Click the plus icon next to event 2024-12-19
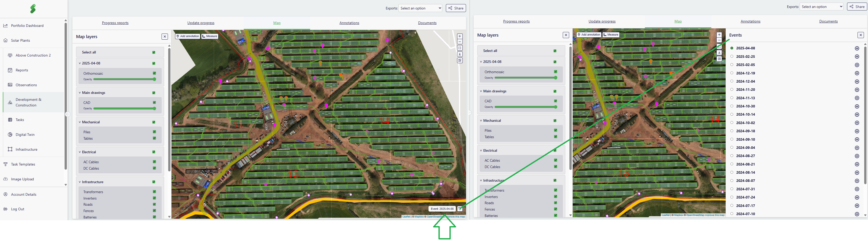Screen dimensions: 868x242 pyautogui.click(x=857, y=73)
